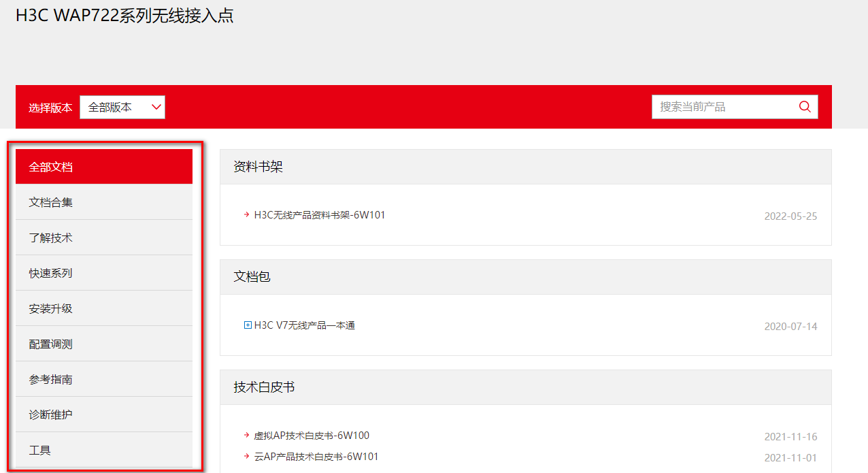Screen dimensions: 868x473
Task: Click the 技术白皮书 section header
Action: (x=526, y=387)
